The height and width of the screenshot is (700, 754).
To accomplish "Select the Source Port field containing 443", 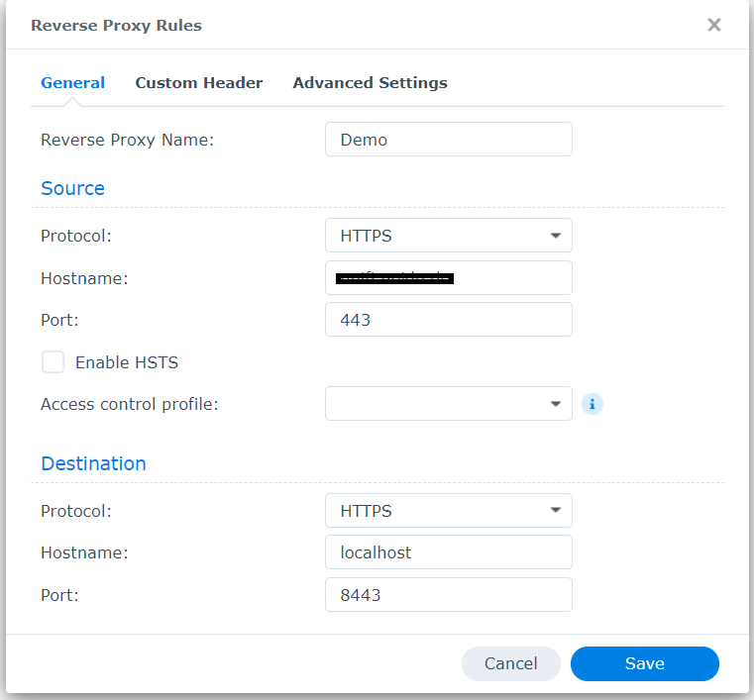I will (448, 320).
